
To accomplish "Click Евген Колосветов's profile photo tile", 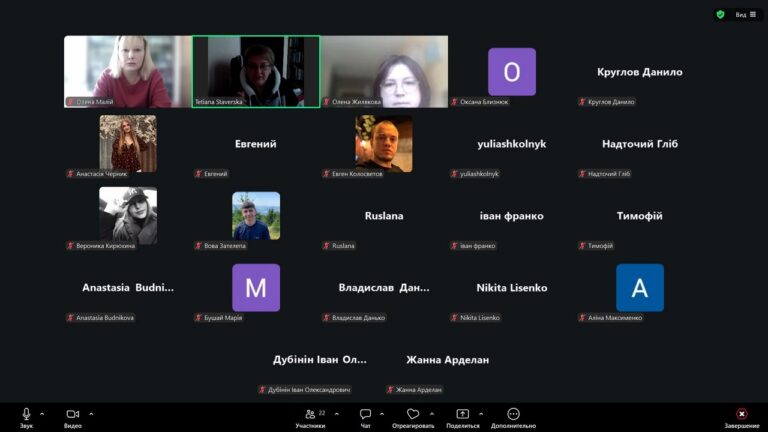I will pyautogui.click(x=384, y=143).
